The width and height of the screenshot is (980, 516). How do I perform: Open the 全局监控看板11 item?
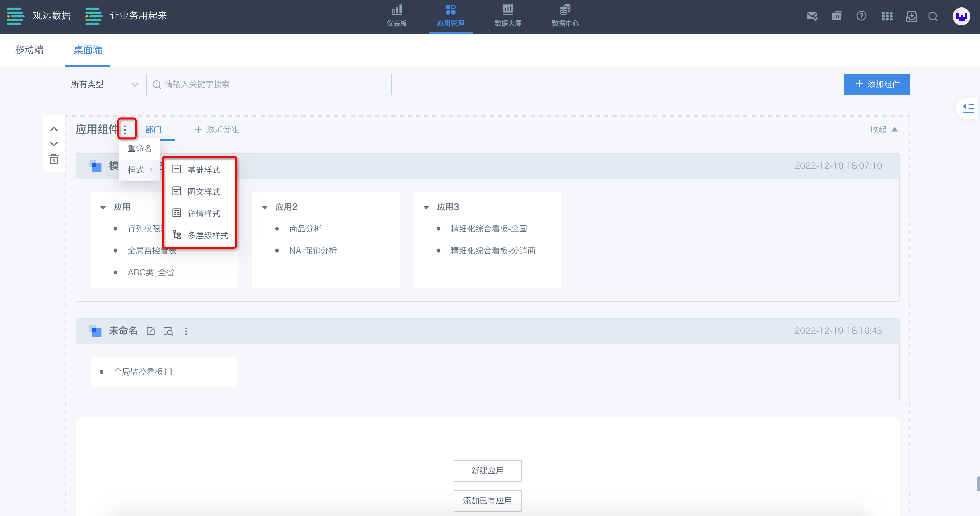[143, 372]
